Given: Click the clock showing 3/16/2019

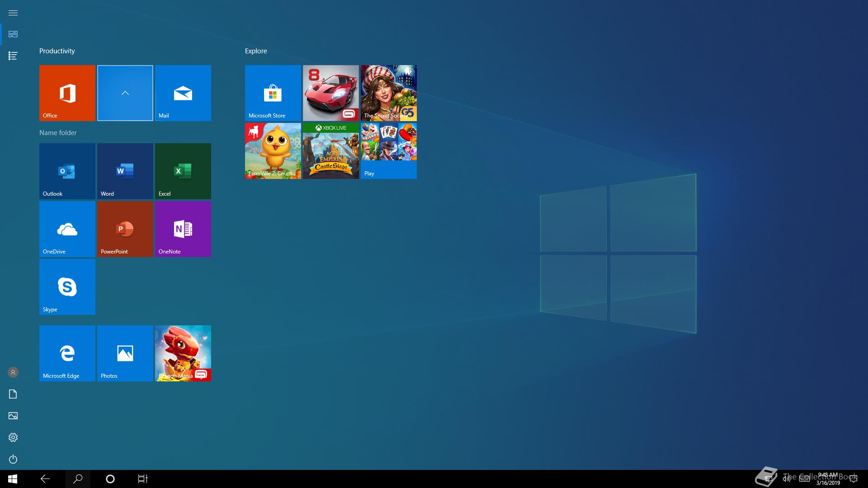Looking at the screenshot, I should pos(828,479).
